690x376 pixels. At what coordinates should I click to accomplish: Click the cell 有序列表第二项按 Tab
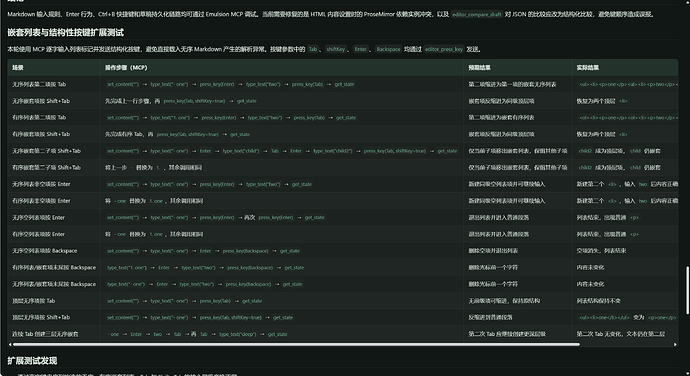tap(39, 118)
